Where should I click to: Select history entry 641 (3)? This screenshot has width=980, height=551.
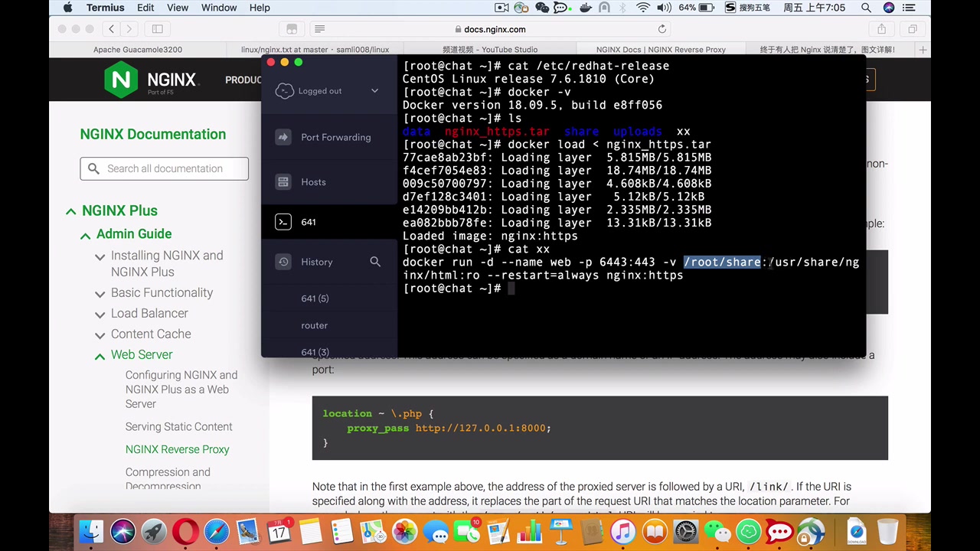coord(315,352)
